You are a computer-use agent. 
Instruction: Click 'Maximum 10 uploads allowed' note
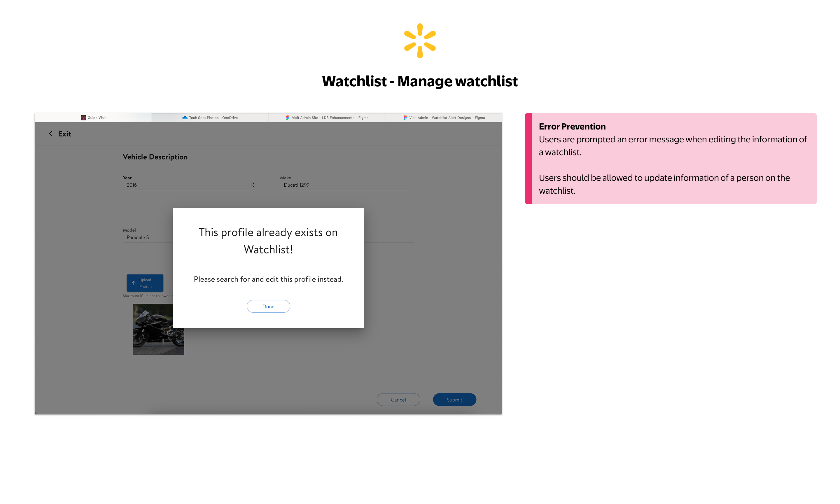pyautogui.click(x=148, y=296)
